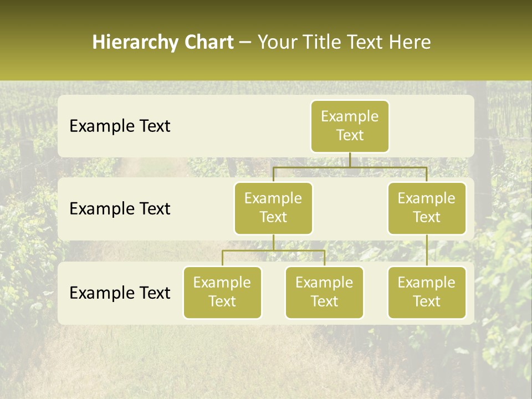Select the third row's Example Text label
The width and height of the screenshot is (532, 399).
coord(120,293)
